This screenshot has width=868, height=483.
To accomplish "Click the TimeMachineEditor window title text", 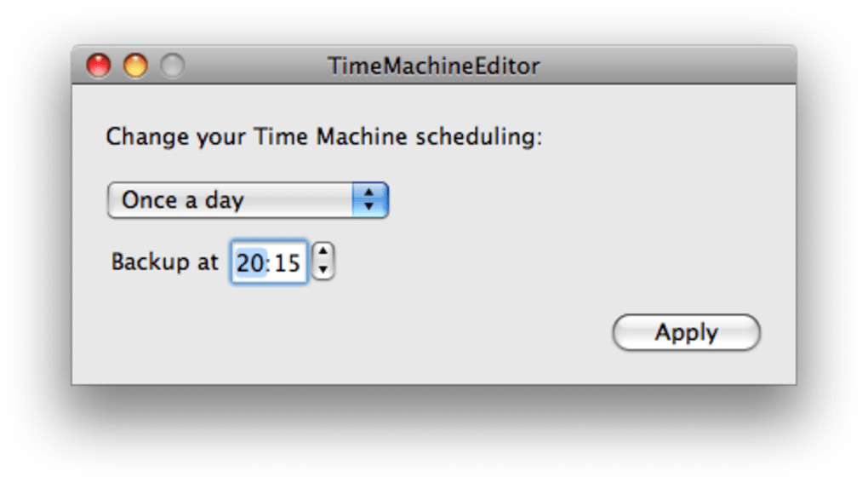I will (x=433, y=66).
